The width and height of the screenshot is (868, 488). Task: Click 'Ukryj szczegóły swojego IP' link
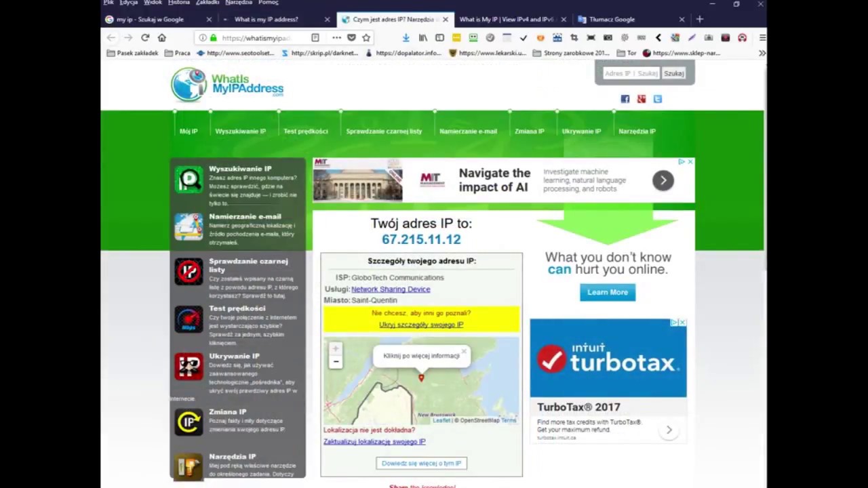(x=421, y=325)
